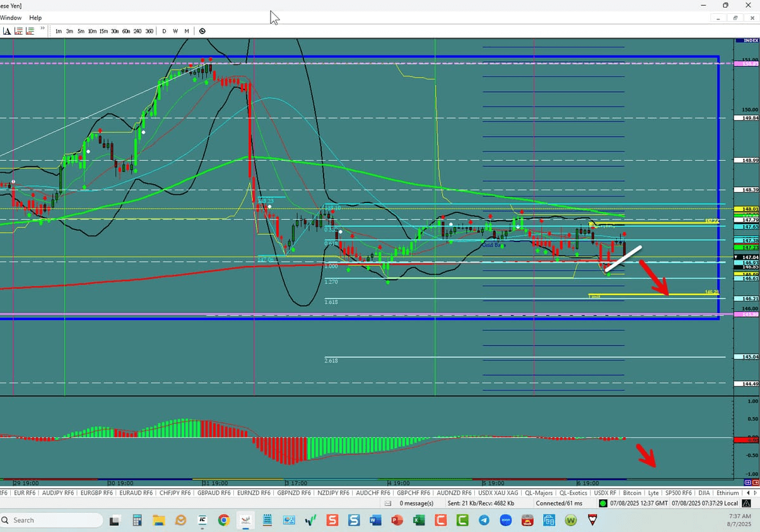This screenshot has height=532, width=760.
Task: Open the Window menu
Action: point(11,18)
